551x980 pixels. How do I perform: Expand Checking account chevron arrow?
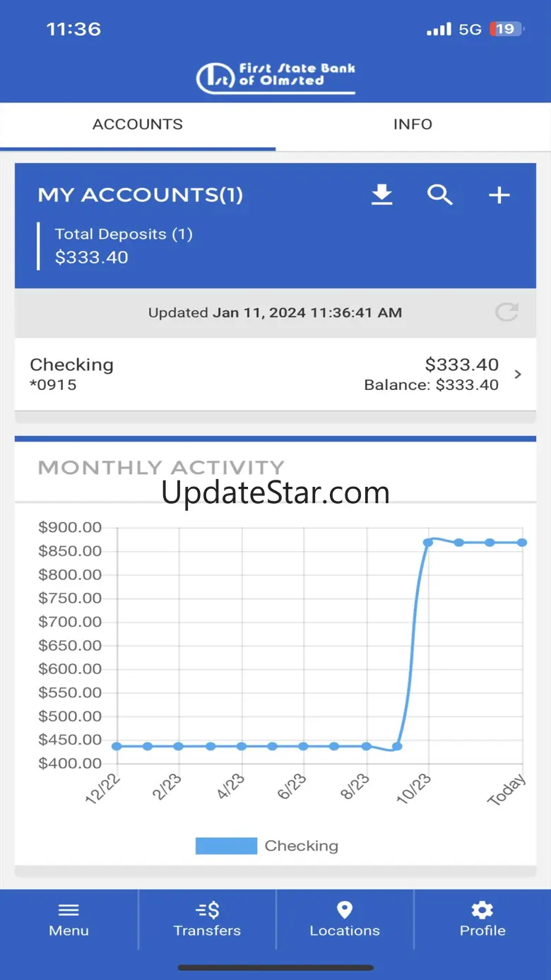tap(518, 374)
